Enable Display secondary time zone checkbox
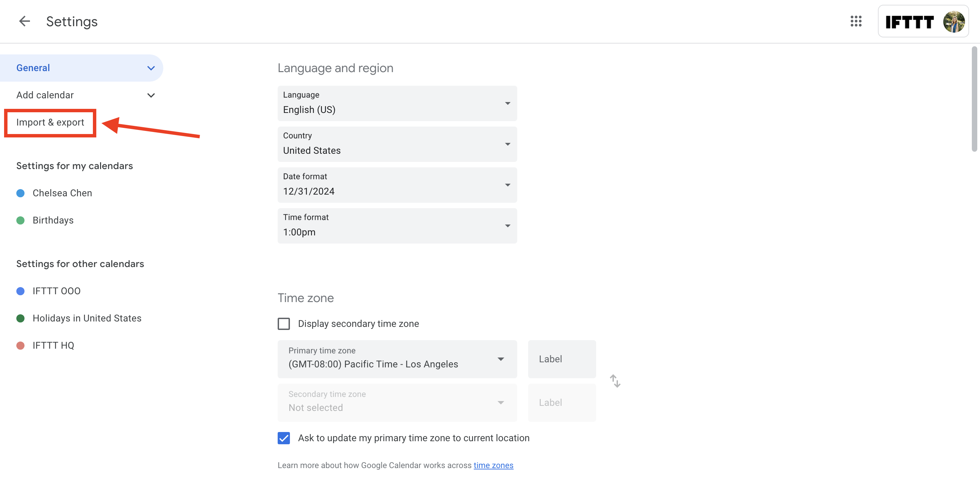Screen dimensions: 980x498 pos(284,323)
